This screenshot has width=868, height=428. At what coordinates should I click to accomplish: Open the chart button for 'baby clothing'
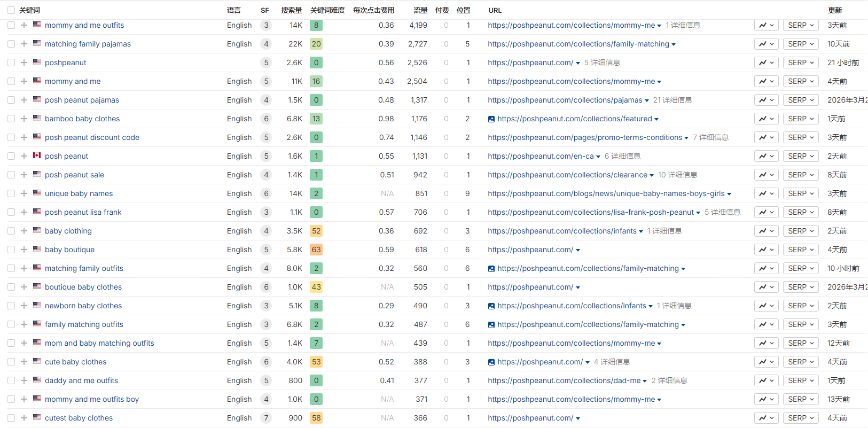tap(766, 231)
